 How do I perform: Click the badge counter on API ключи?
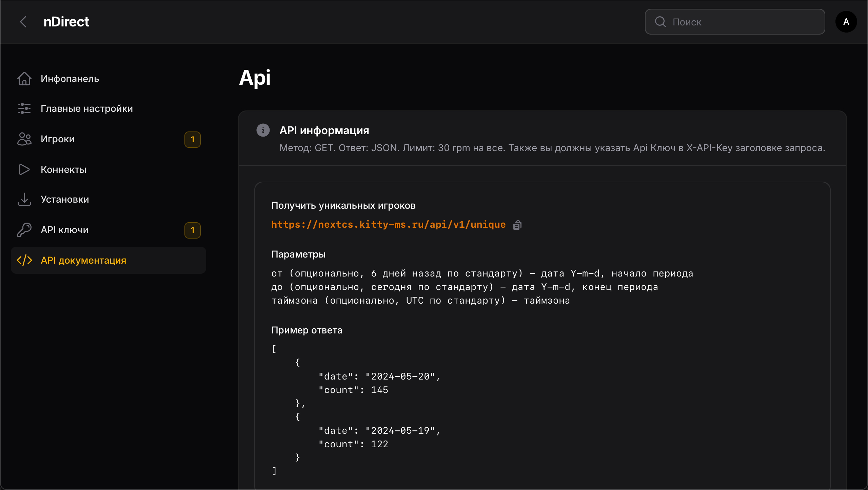[192, 230]
